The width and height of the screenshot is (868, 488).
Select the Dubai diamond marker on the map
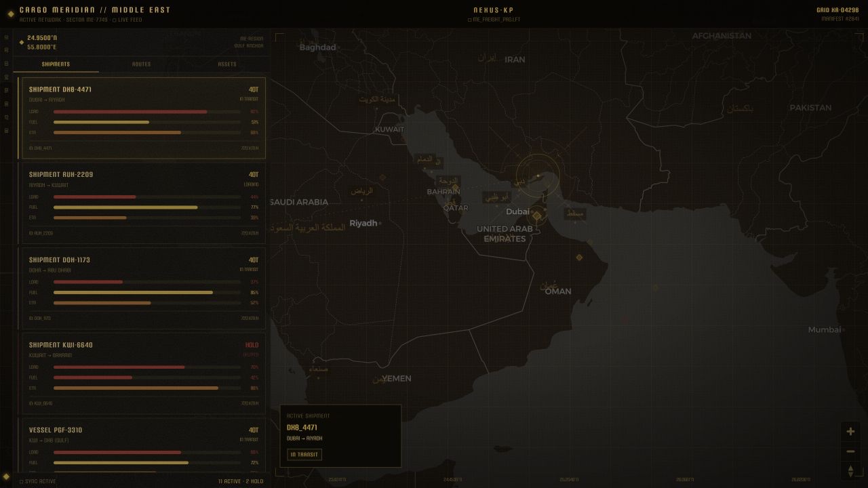(537, 216)
